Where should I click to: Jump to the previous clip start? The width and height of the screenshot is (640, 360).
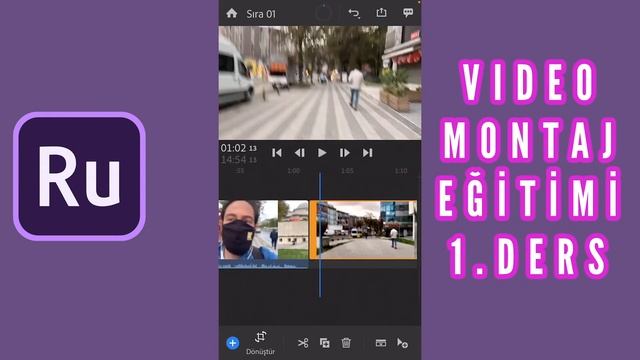tap(277, 153)
